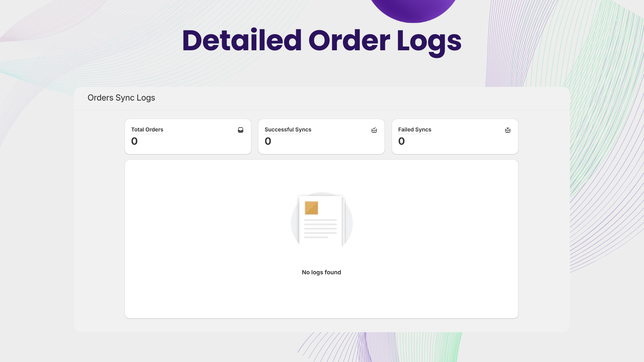This screenshot has width=644, height=362.
Task: Select the Failed Syncs label
Action: click(415, 130)
